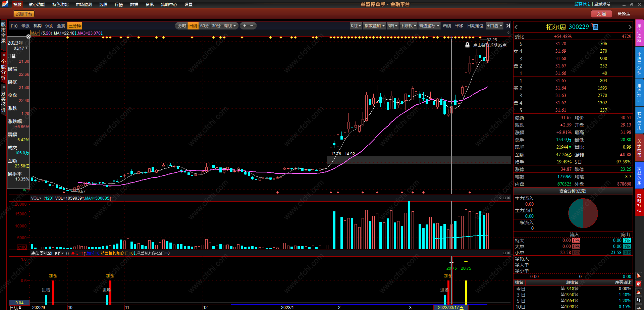Collapse right panel with the skip arrow icon
Screen dimensions: 644x310
[x=508, y=25]
